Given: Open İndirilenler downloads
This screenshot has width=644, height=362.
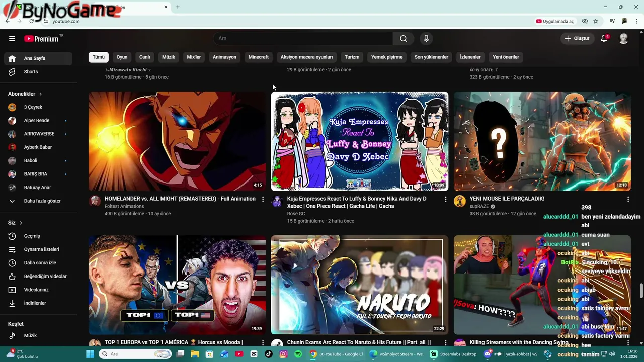Looking at the screenshot, I should (38, 303).
